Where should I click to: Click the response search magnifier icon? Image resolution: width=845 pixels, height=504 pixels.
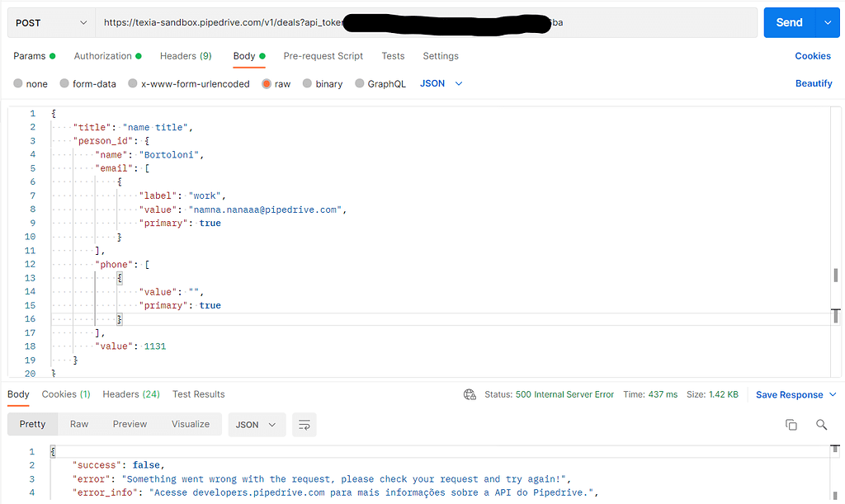(821, 425)
